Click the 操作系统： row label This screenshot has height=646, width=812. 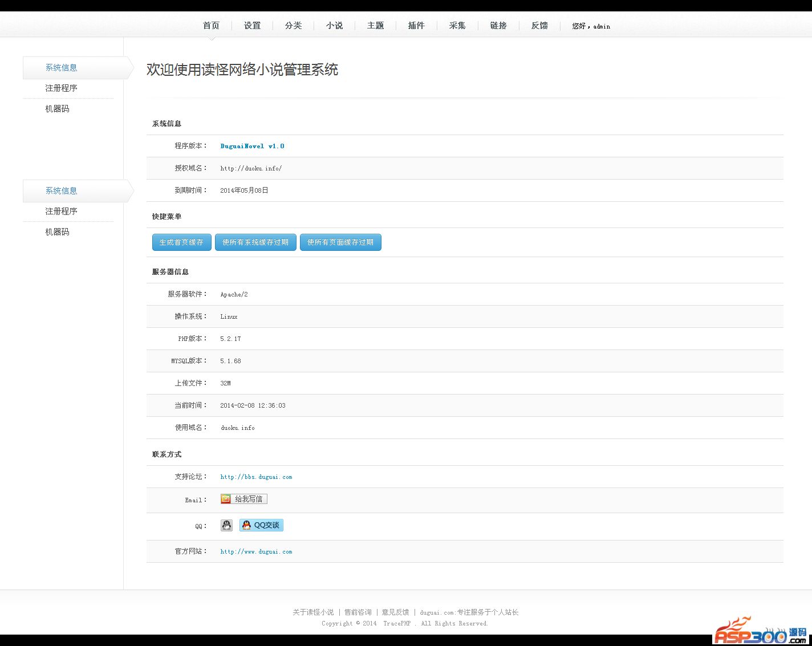tap(191, 316)
